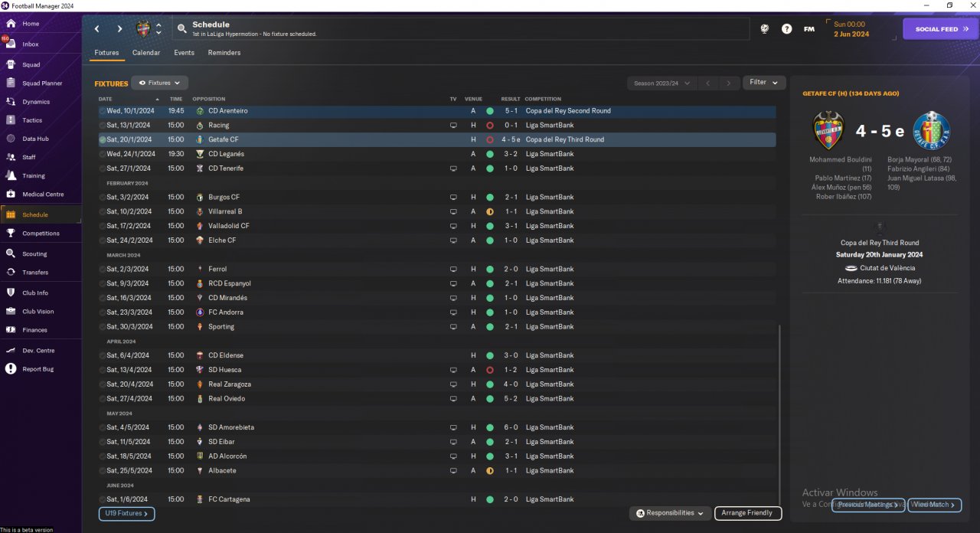The height and width of the screenshot is (533, 980).
Task: Open the Training section
Action: (34, 176)
